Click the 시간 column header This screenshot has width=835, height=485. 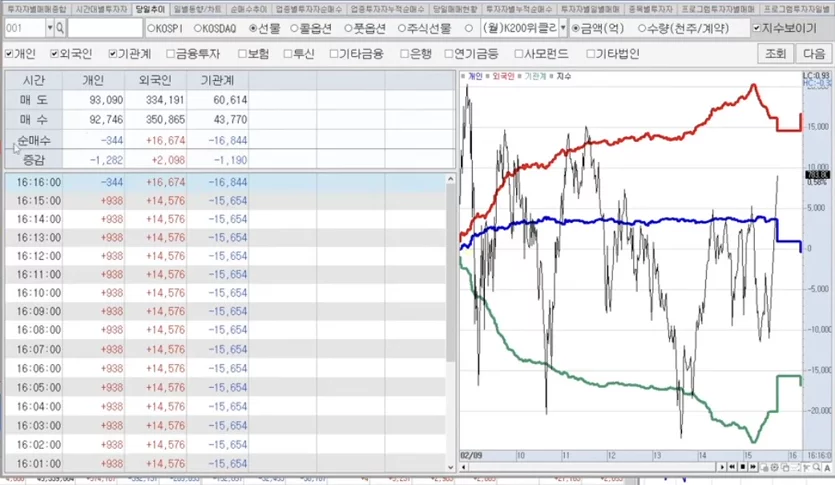(x=34, y=80)
